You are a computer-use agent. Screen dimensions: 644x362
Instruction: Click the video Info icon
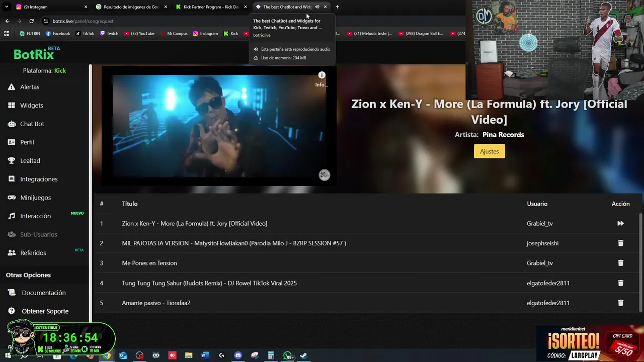[321, 75]
